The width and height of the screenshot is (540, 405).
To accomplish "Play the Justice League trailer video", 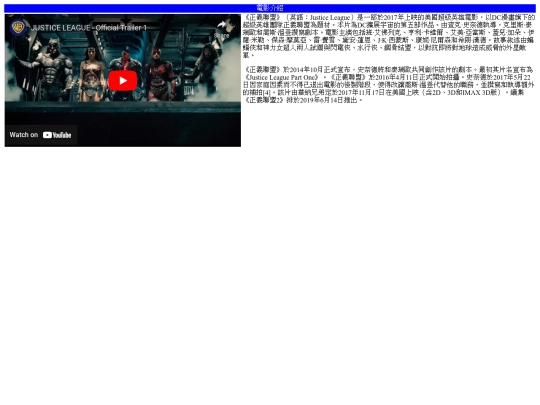I will click(123, 81).
